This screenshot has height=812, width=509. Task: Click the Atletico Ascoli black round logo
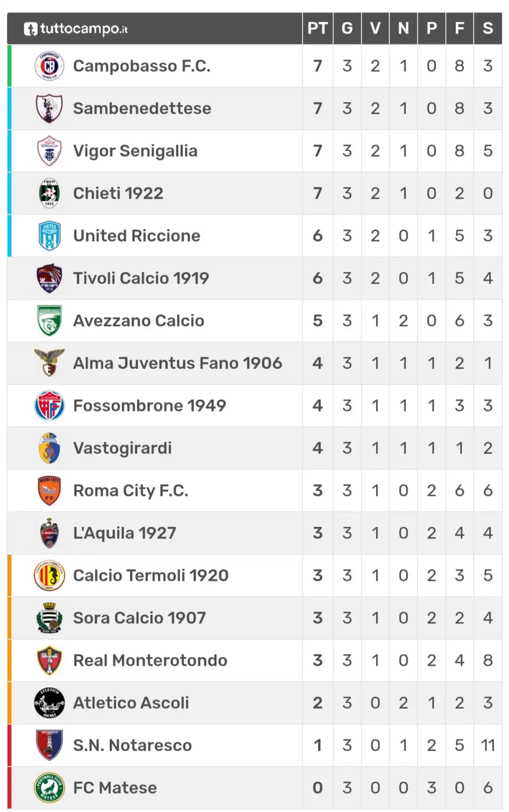(49, 703)
